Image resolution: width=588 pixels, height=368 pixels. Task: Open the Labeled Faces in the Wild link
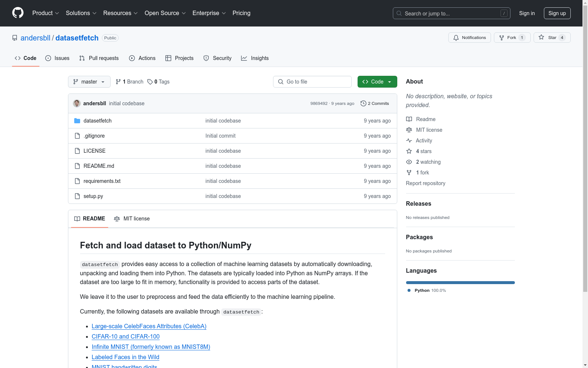point(125,357)
